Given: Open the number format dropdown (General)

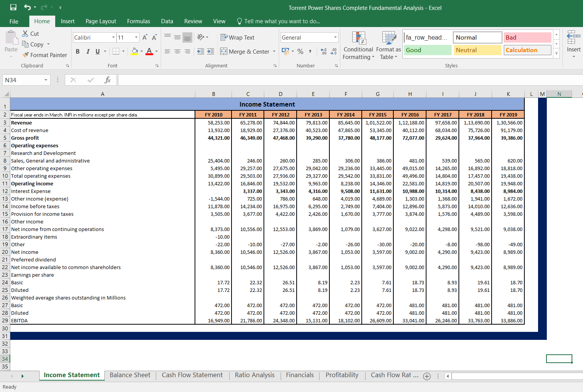Looking at the screenshot, I should pos(335,37).
